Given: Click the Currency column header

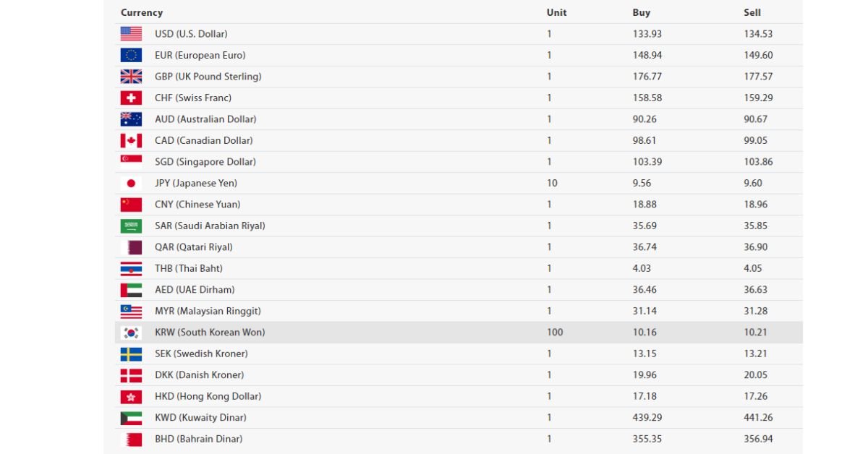Looking at the screenshot, I should [142, 12].
